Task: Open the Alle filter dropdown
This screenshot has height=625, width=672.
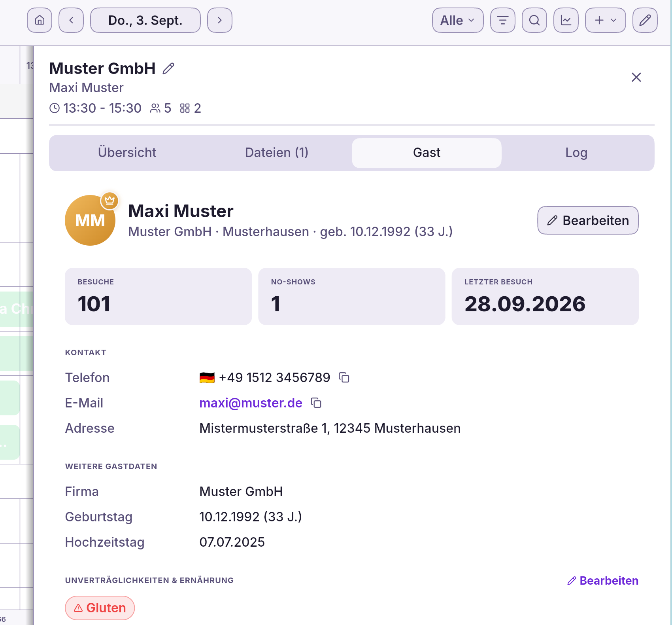Action: (458, 20)
